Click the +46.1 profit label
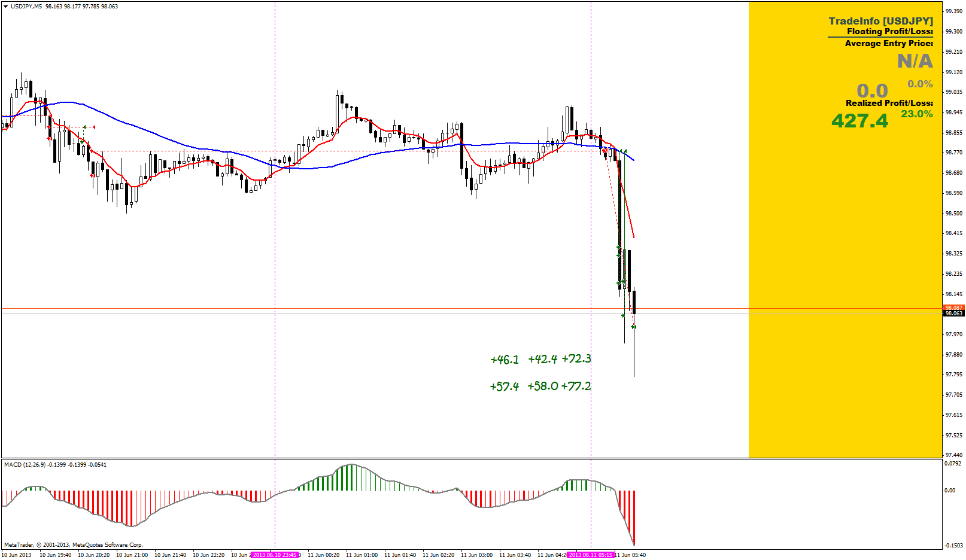Viewport: 966px width, 560px height. (x=505, y=360)
